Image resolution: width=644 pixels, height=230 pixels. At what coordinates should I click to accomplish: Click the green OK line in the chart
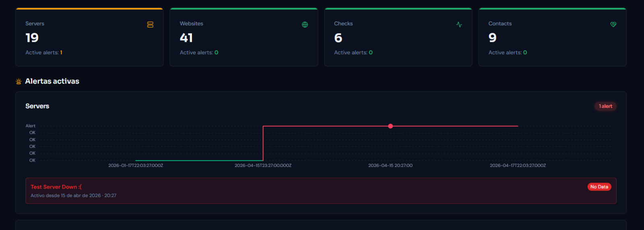tap(199, 160)
